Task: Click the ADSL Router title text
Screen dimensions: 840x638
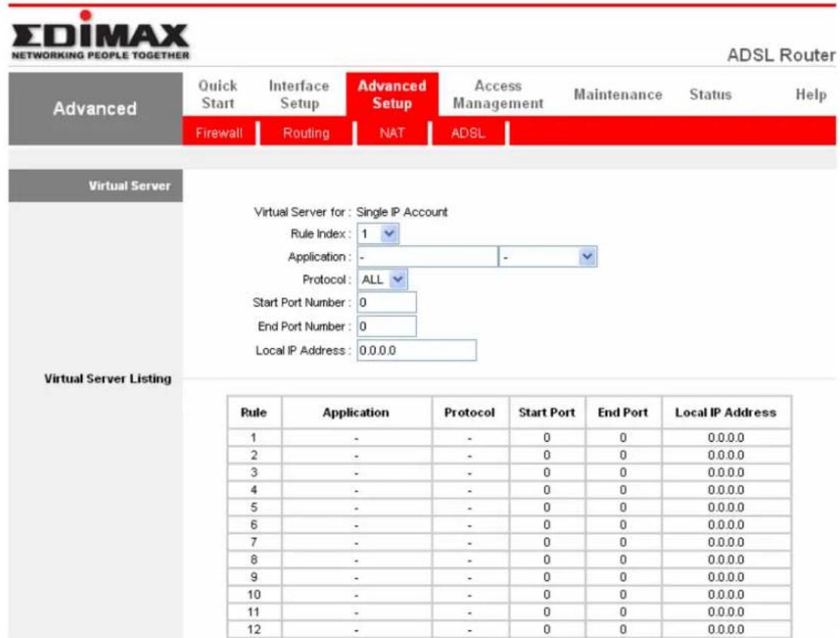Action: point(780,54)
